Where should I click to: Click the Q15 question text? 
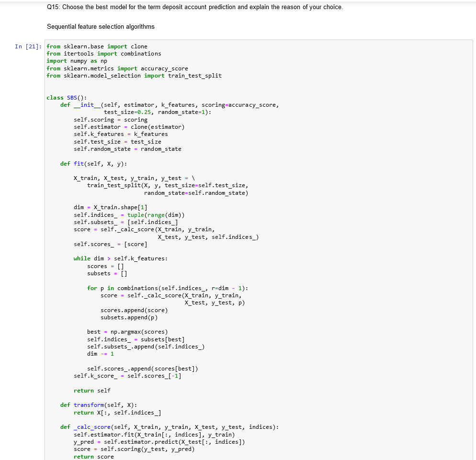pyautogui.click(x=195, y=7)
